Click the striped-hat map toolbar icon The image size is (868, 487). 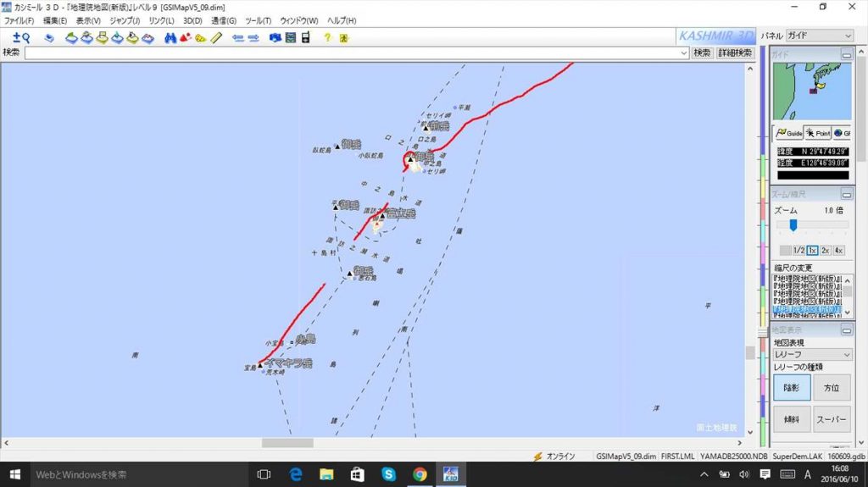[87, 37]
